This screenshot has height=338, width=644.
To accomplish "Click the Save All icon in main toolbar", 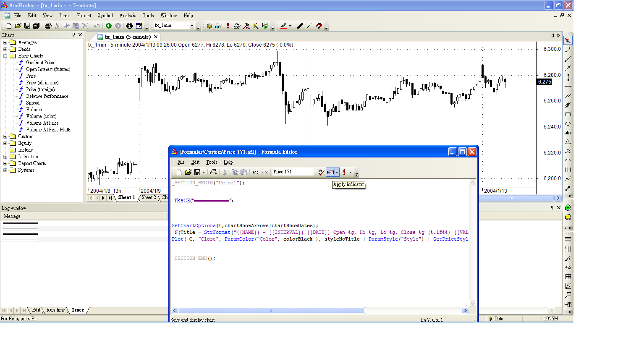I will pos(37,26).
